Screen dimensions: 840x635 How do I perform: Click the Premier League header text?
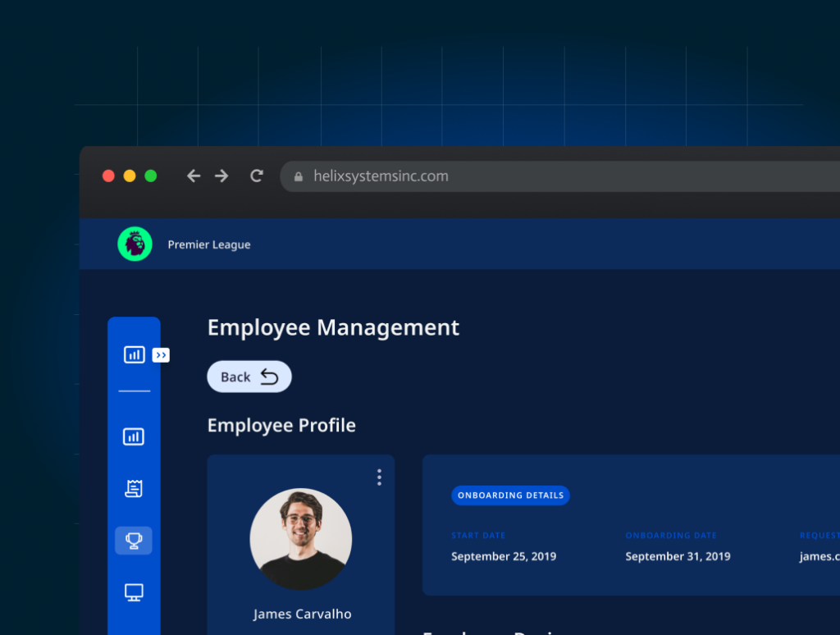(x=209, y=244)
